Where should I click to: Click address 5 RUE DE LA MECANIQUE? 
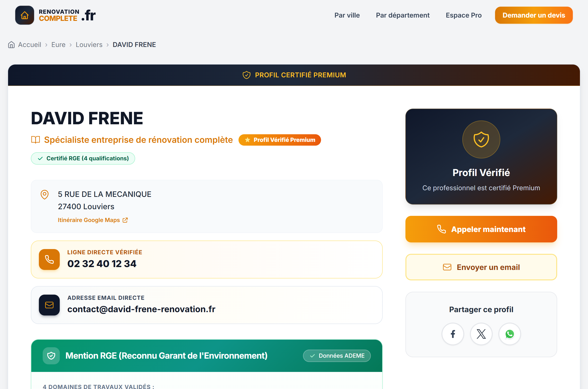point(104,194)
